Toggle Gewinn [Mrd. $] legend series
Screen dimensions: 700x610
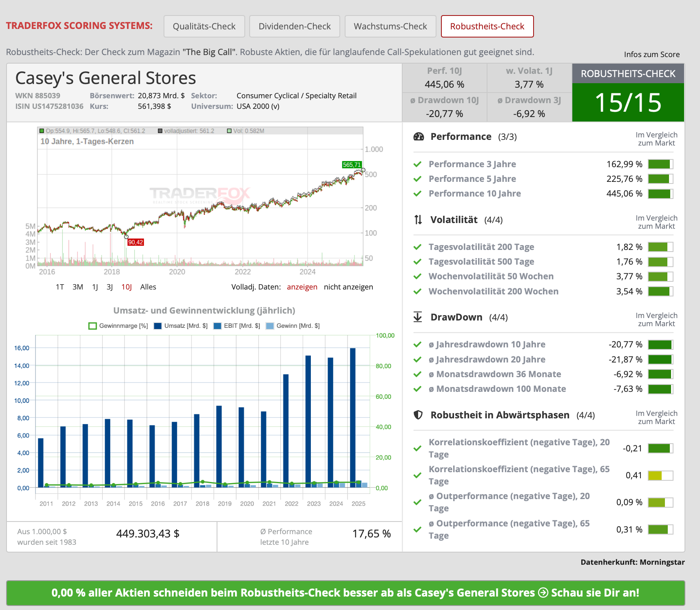pyautogui.click(x=293, y=326)
